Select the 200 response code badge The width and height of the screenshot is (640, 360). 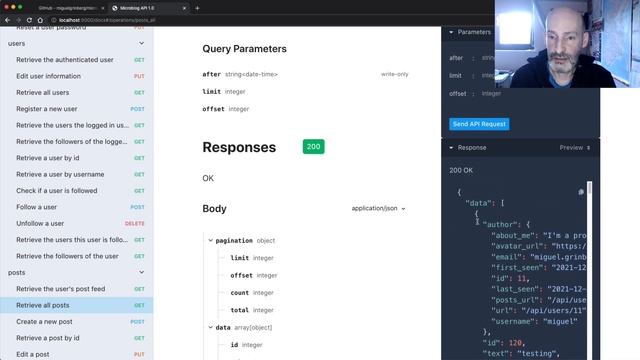(313, 147)
